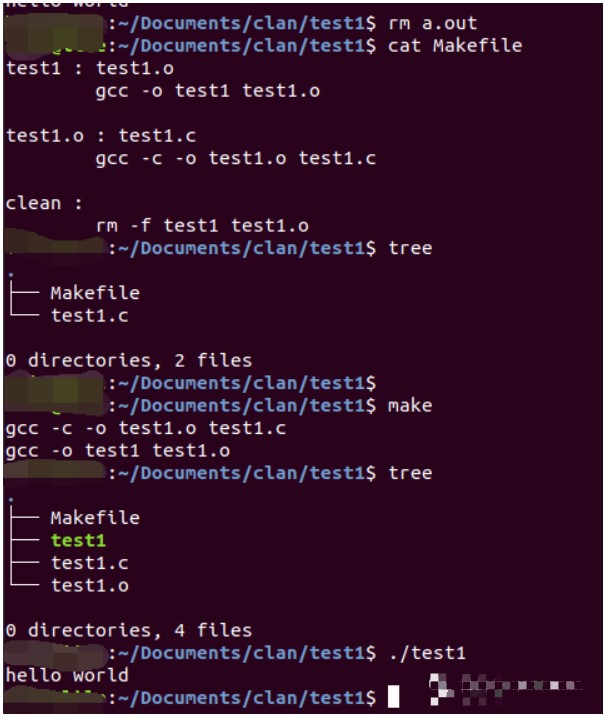Click the blurred watermark at bottom right
This screenshot has width=605, height=718.
coord(505,687)
